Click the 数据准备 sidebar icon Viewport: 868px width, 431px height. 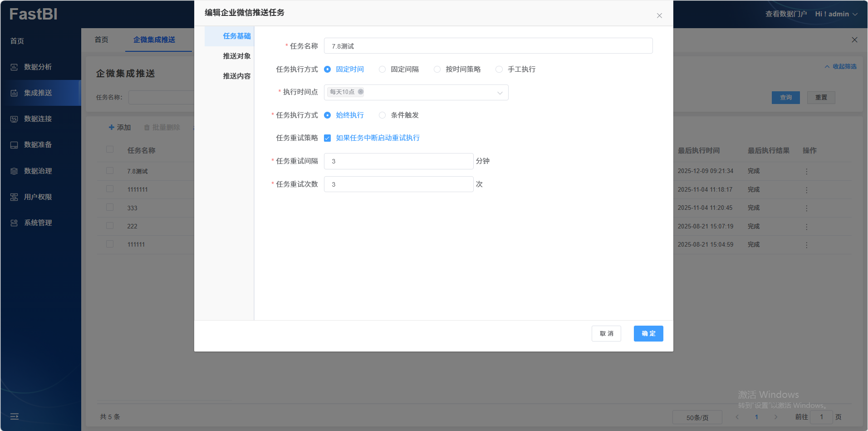[x=14, y=145]
